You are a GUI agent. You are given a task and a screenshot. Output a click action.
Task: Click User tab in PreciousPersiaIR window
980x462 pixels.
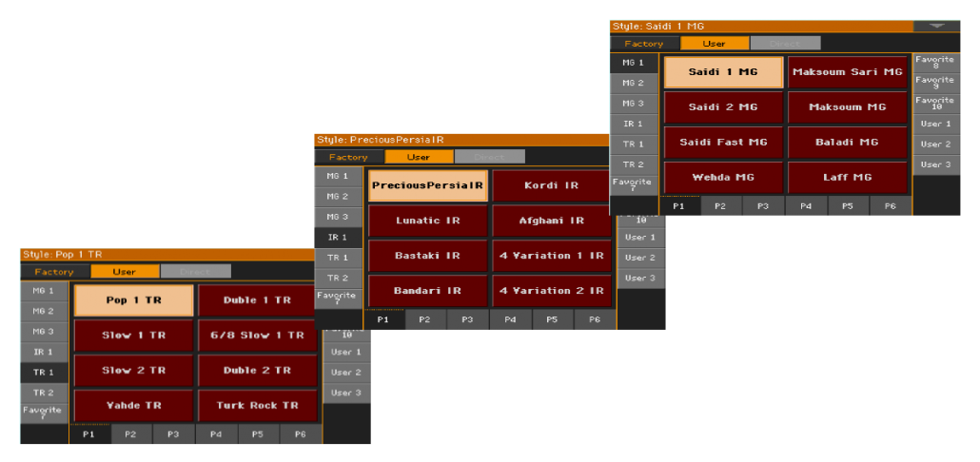pos(419,158)
